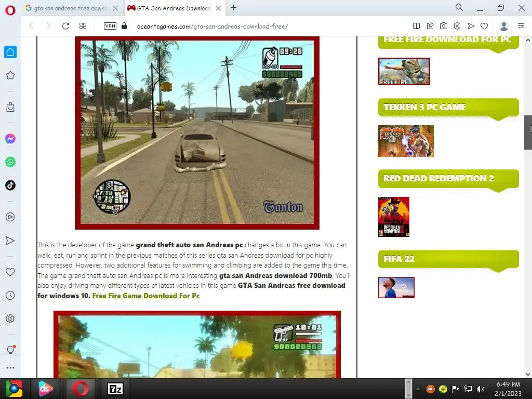
Task: Add the page to bookmarks with the heart icon
Action: tap(484, 26)
